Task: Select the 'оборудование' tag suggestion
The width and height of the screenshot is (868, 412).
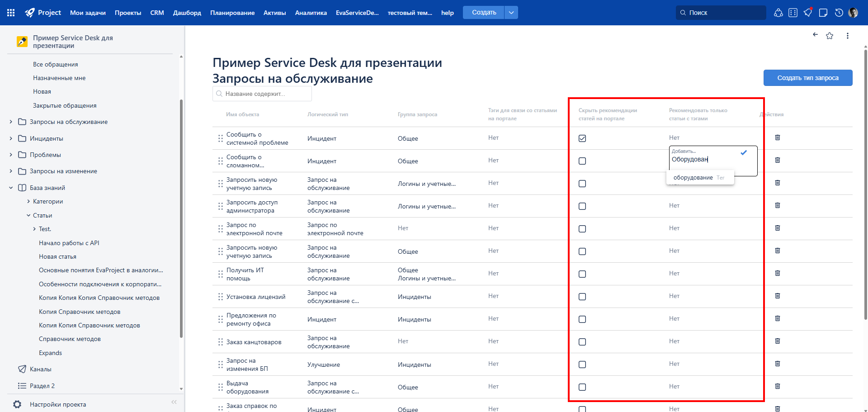Action: [x=693, y=178]
